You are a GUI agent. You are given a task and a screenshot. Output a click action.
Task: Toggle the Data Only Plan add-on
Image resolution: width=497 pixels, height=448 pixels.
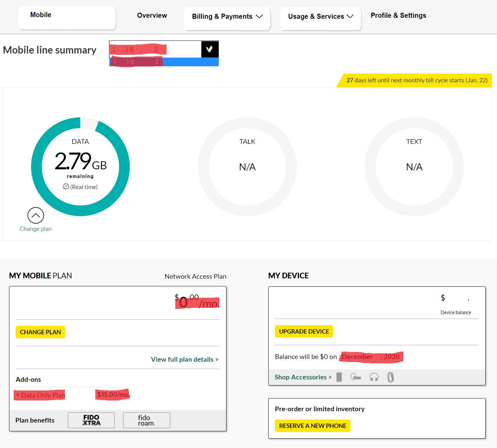40,395
